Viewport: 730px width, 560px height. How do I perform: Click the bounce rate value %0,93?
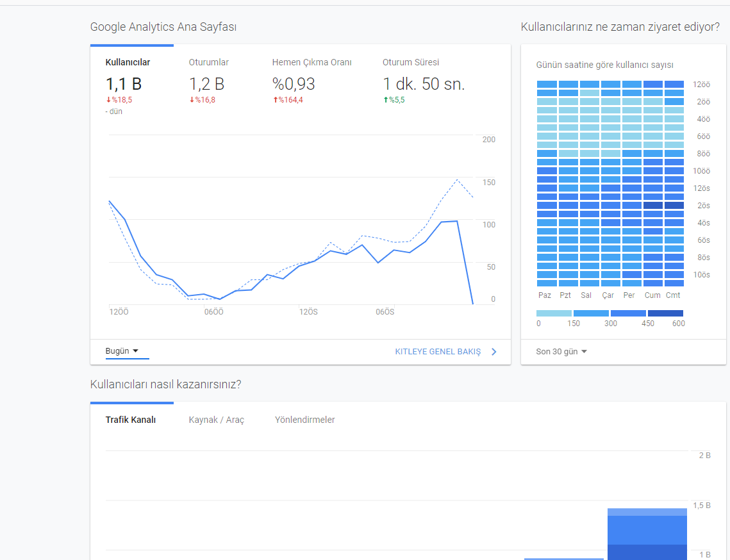pyautogui.click(x=294, y=84)
